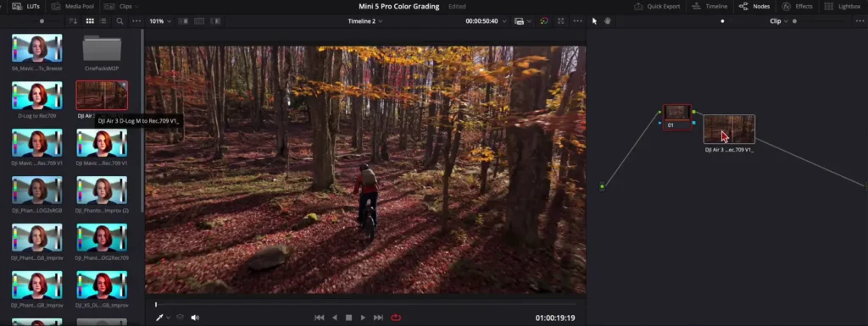Click the 01:00:19:19 timecode display
Image resolution: width=868 pixels, height=326 pixels.
click(x=554, y=318)
